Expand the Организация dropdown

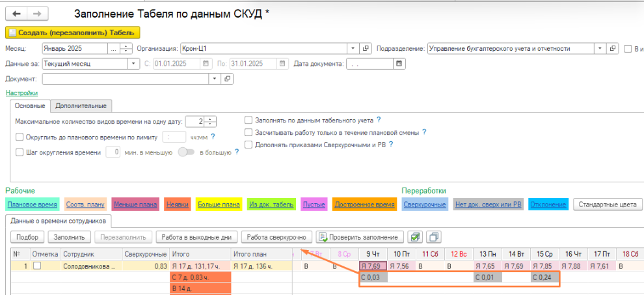pos(353,48)
